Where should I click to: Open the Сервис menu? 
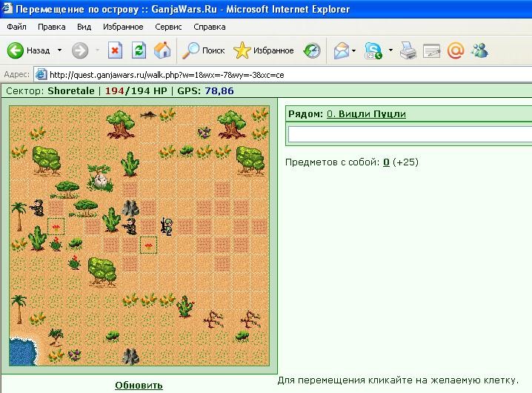tap(168, 27)
